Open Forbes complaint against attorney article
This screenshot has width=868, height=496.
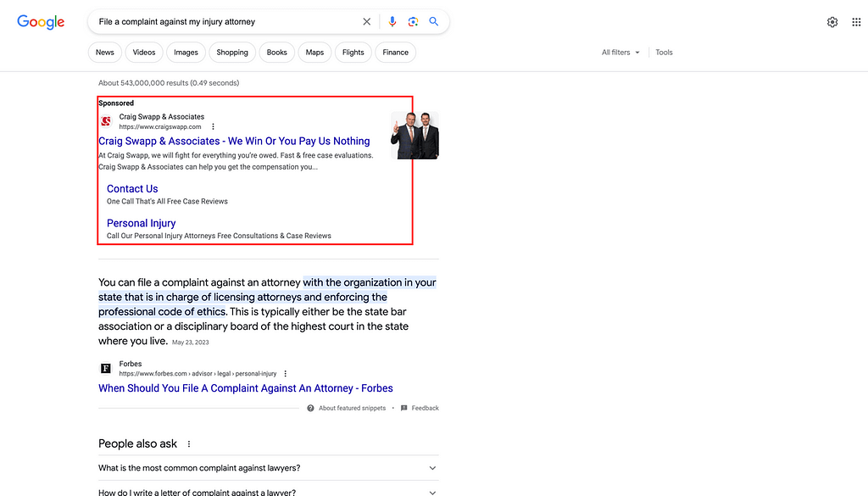coord(246,388)
